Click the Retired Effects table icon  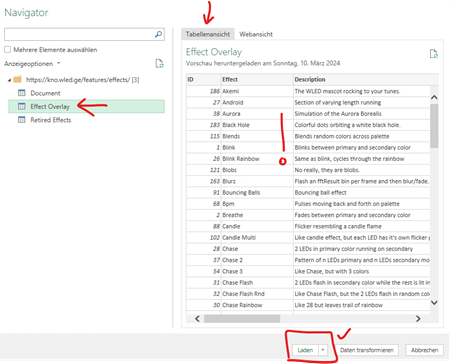pyautogui.click(x=22, y=120)
